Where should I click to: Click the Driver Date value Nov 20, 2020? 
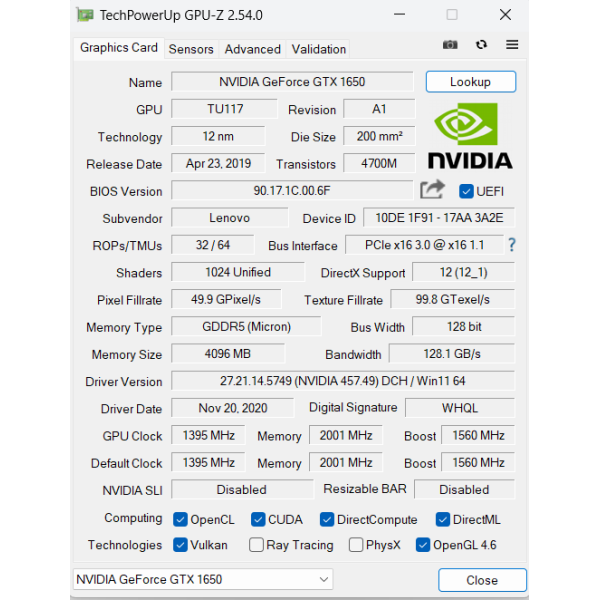(233, 408)
